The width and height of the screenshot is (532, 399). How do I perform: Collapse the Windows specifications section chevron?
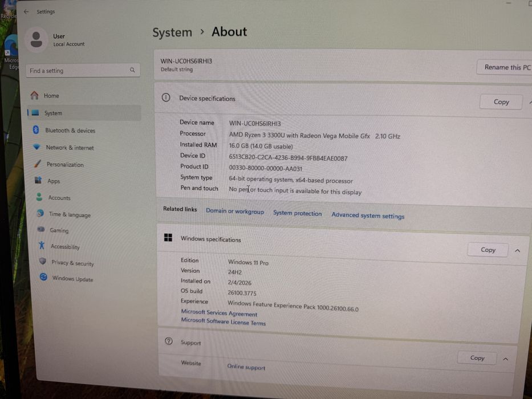coord(517,251)
